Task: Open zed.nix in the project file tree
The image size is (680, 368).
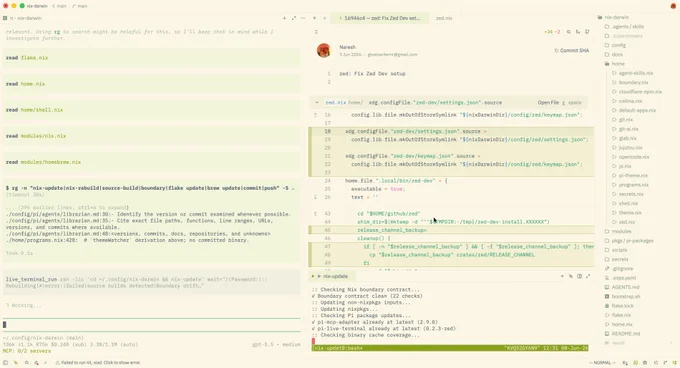Action: [623, 222]
